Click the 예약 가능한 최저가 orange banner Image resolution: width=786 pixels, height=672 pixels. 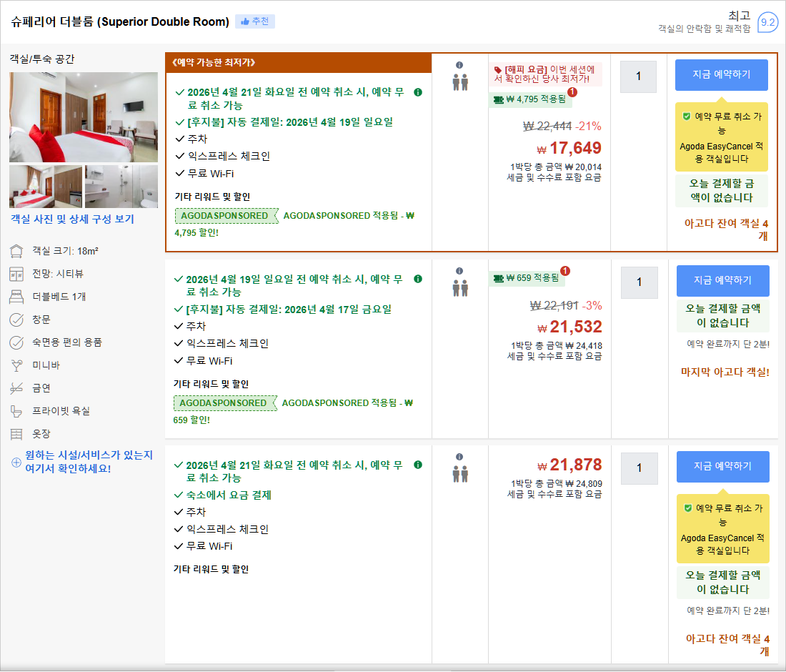(298, 63)
